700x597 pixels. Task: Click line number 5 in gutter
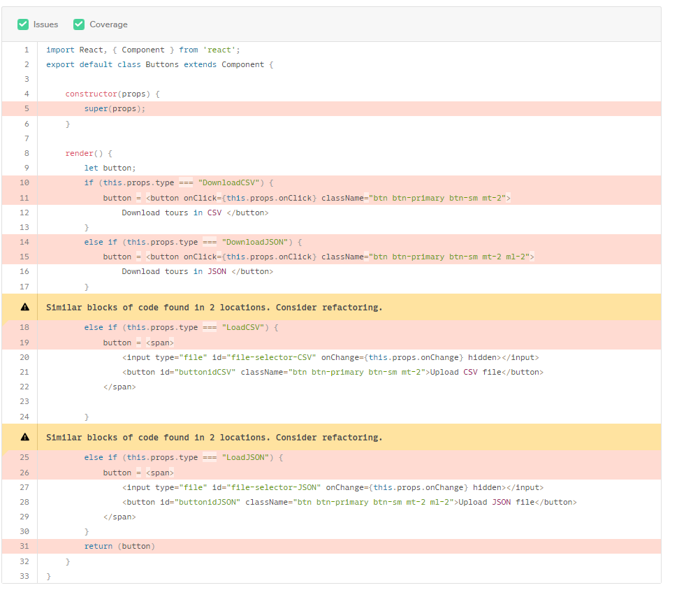point(27,108)
